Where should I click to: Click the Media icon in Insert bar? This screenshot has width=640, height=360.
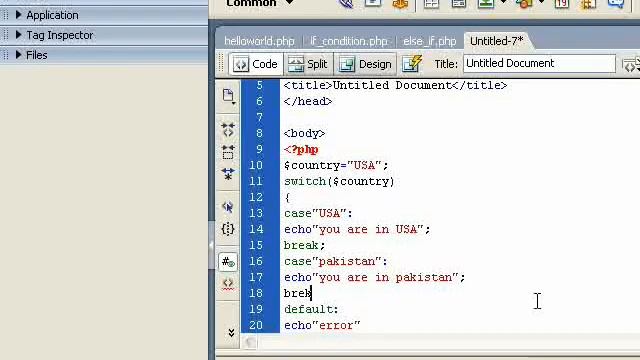524,4
